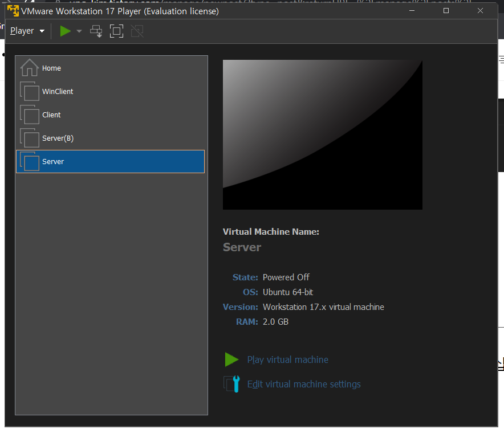Select the Server(B) virtual machine
The image size is (504, 433).
[x=110, y=138]
